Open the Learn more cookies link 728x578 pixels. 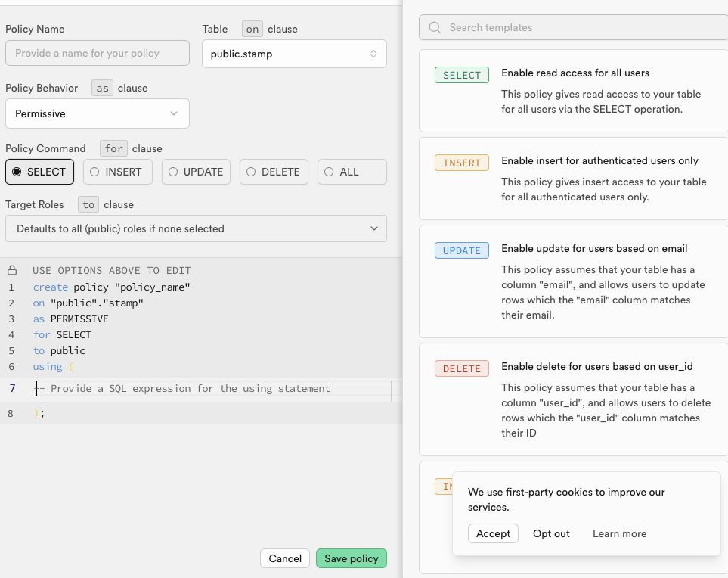click(x=619, y=533)
